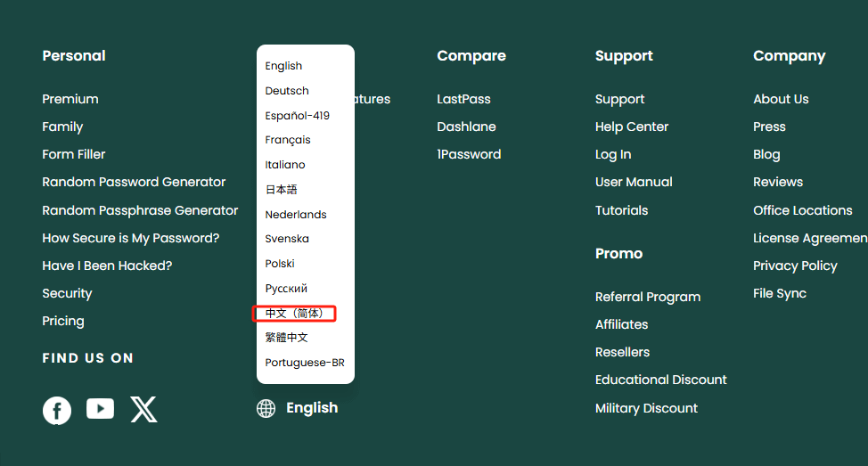Select Русский language option
The width and height of the screenshot is (868, 466).
(x=286, y=289)
